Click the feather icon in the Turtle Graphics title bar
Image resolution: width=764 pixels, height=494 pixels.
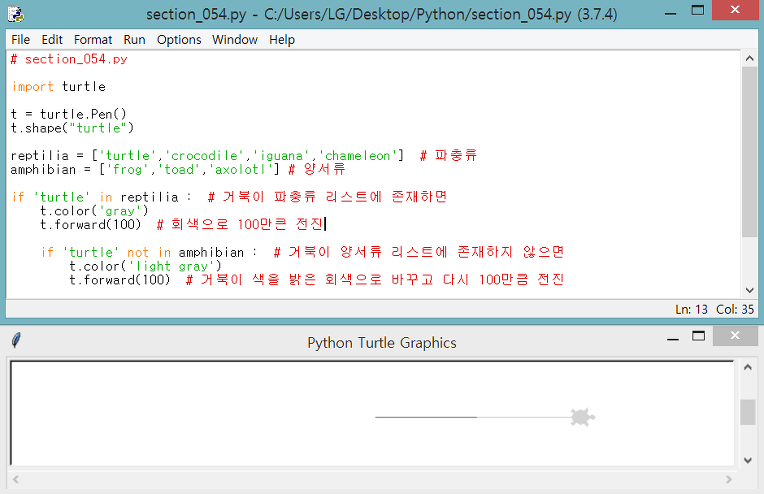16,340
